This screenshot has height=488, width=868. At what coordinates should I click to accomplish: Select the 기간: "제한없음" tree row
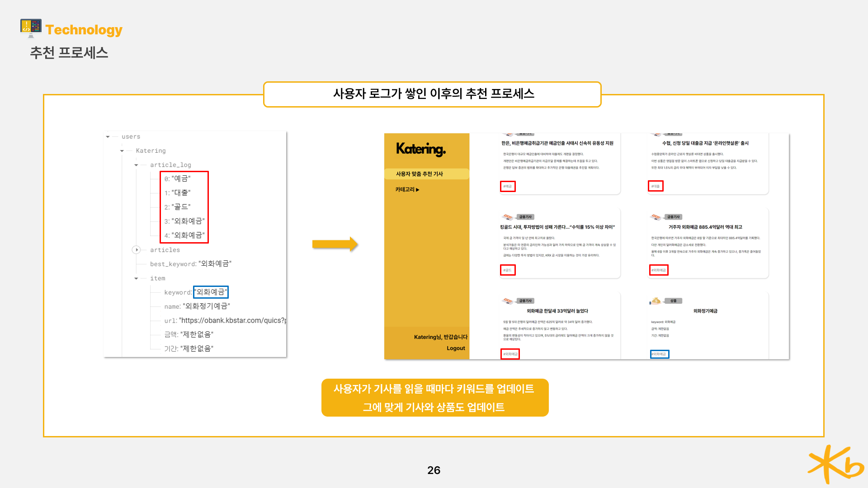pos(189,349)
